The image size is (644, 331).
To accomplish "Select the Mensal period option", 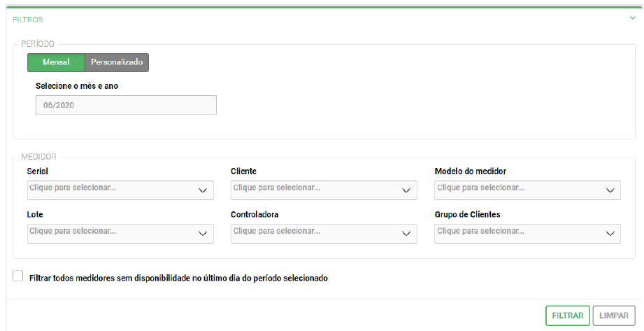I will 56,62.
